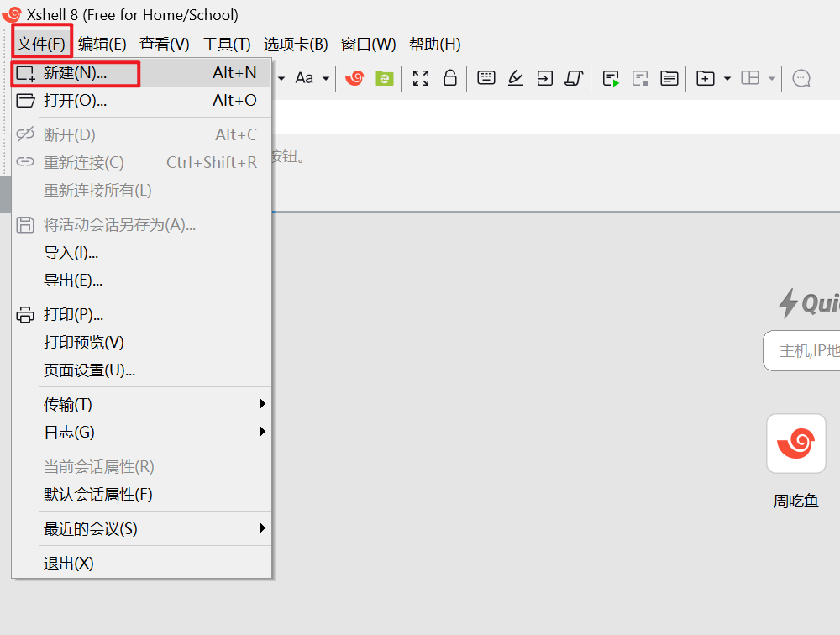The width and height of the screenshot is (840, 635).
Task: Choose 退出(X) to quit Xshell
Action: [x=141, y=564]
